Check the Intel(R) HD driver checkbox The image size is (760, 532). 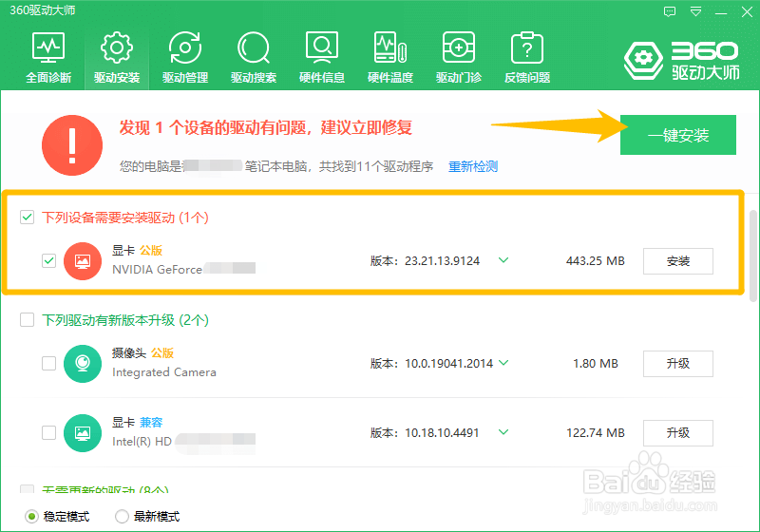(x=49, y=432)
